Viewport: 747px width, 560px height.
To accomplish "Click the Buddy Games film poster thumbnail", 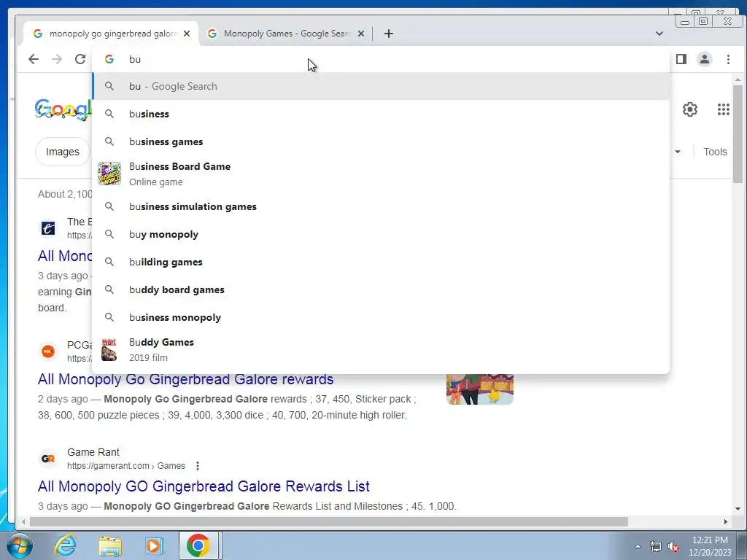I will tap(109, 349).
